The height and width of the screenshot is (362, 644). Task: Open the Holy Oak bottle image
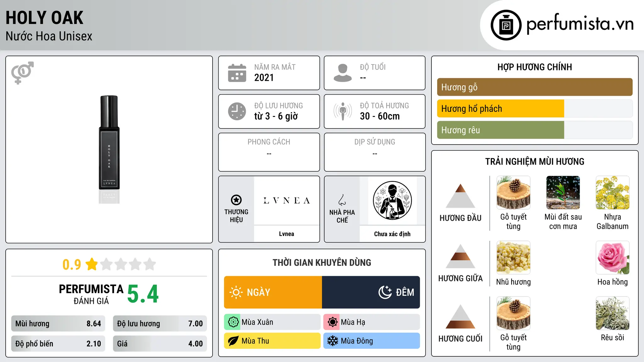pos(109,150)
